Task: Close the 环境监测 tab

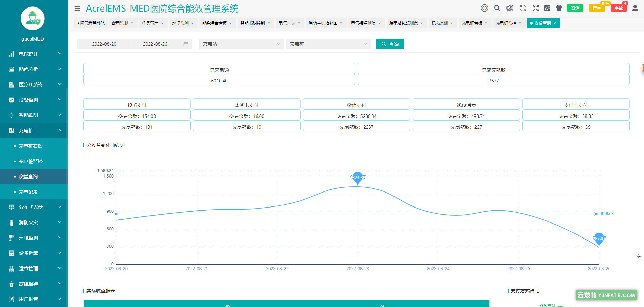Action: point(192,24)
